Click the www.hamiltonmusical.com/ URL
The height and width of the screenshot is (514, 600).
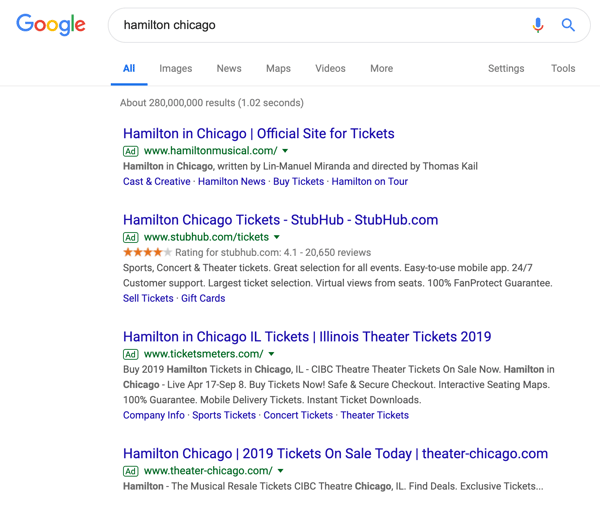coord(210,151)
